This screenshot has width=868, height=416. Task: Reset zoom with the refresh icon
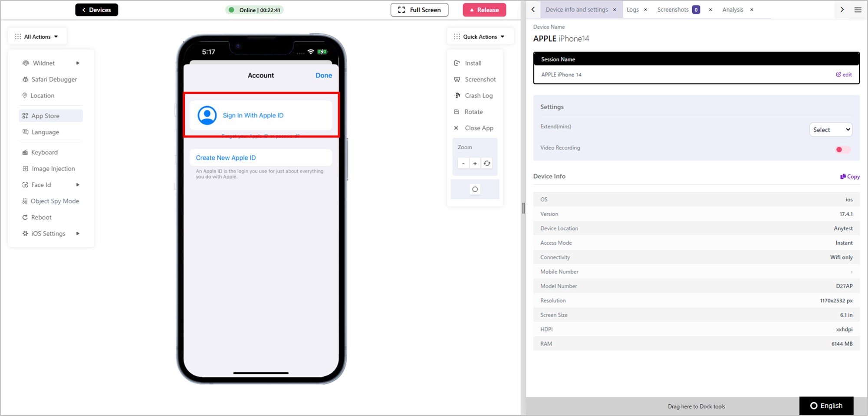tap(487, 164)
